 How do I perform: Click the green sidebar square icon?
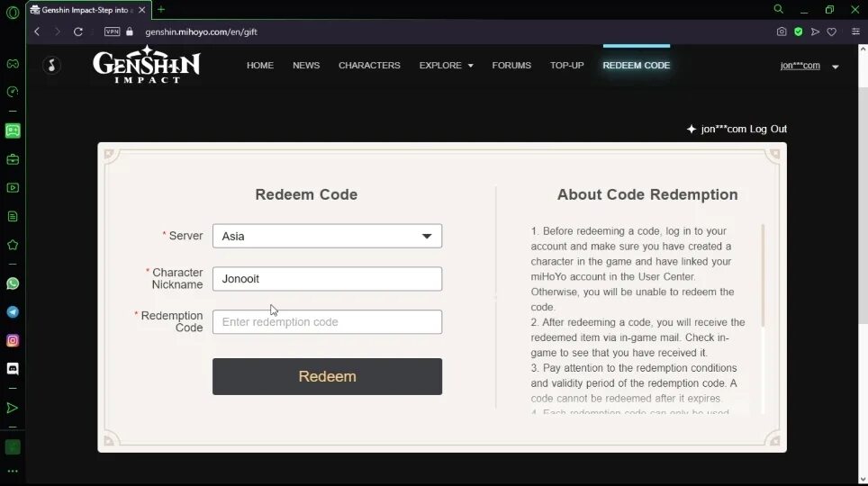[x=13, y=446]
